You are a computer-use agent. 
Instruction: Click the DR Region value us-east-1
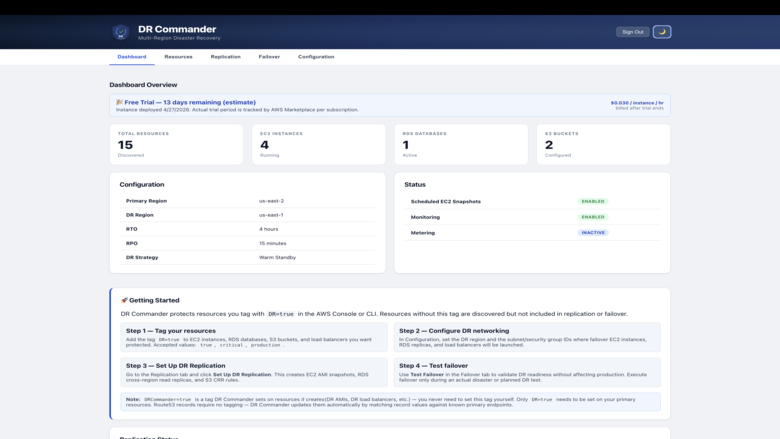tap(271, 215)
